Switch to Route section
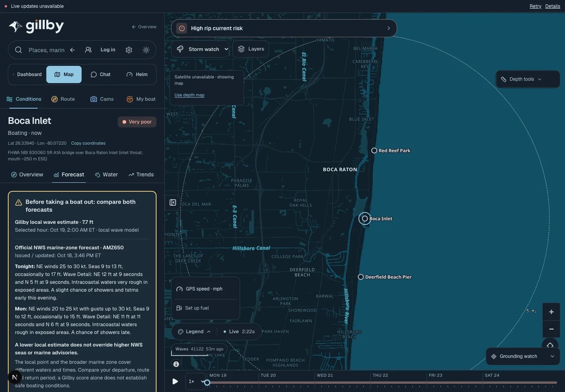The width and height of the screenshot is (565, 392). tap(63, 99)
